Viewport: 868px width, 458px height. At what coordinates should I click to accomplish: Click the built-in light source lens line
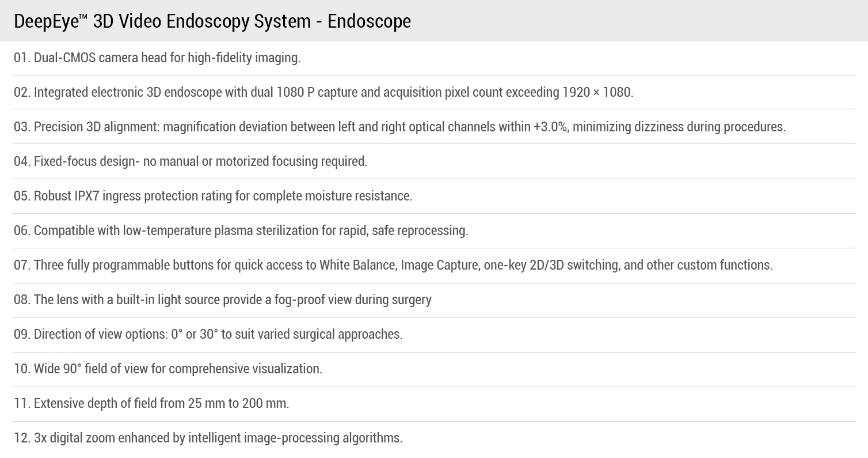[223, 300]
